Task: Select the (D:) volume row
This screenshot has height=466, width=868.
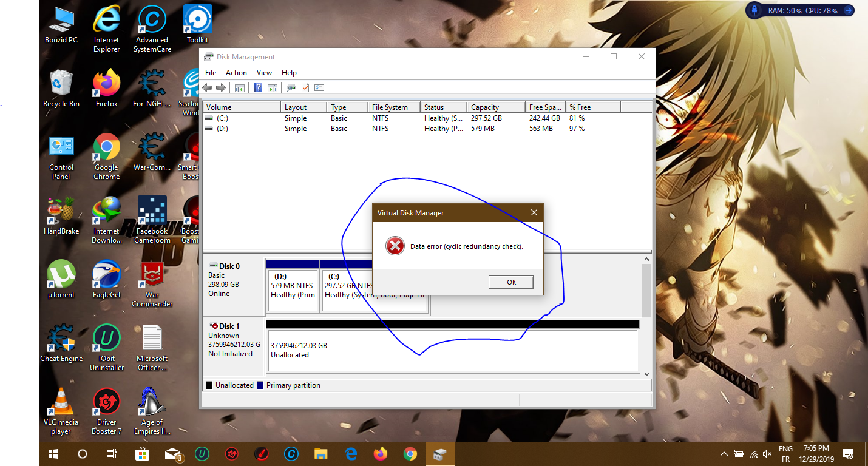Action: coord(427,129)
